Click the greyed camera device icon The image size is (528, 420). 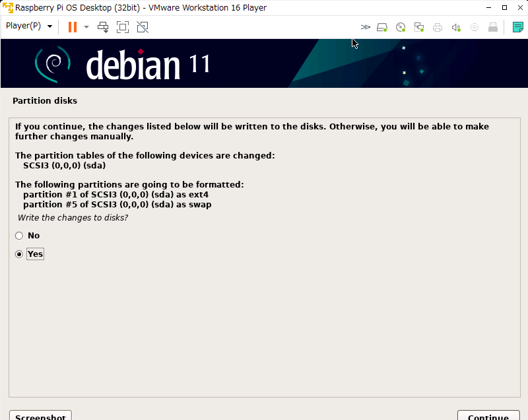pyautogui.click(x=475, y=27)
